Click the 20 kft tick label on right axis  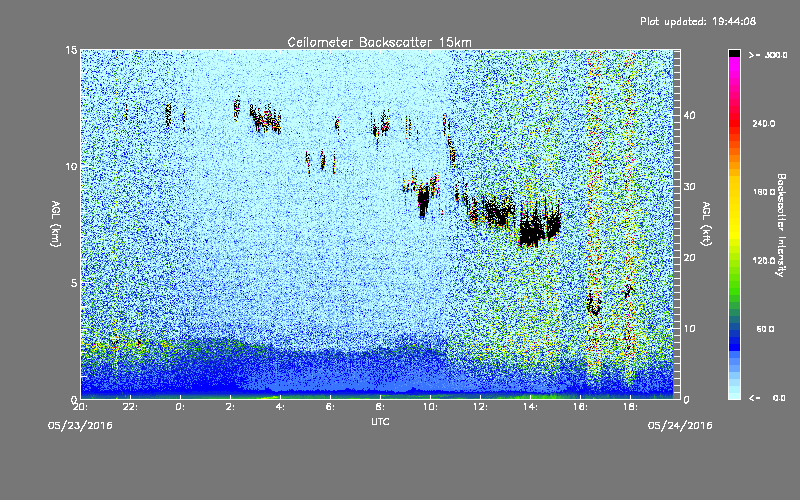[x=689, y=258]
